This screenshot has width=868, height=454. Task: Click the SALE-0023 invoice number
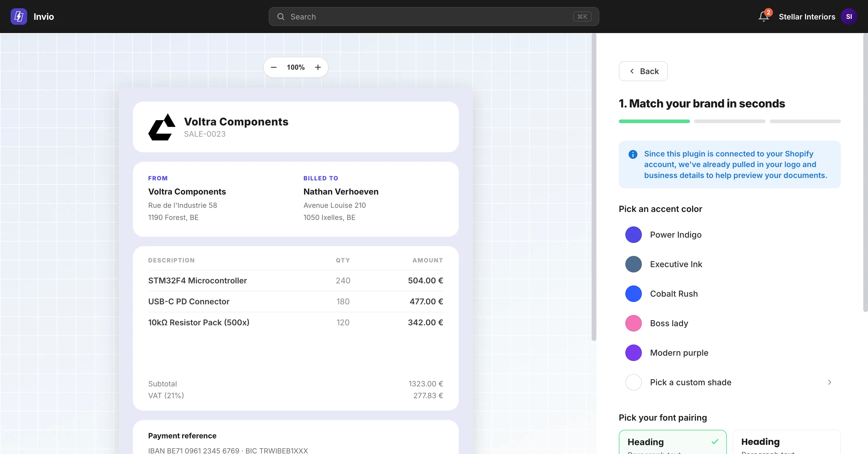coord(205,134)
